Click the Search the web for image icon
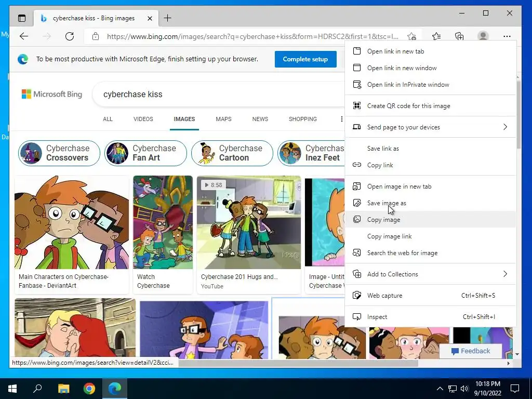The height and width of the screenshot is (399, 532). (356, 253)
